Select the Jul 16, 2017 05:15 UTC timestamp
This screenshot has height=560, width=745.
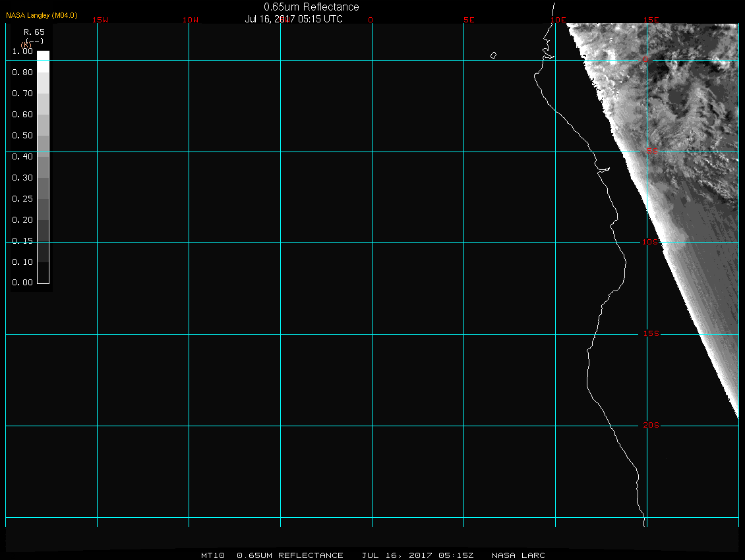click(294, 19)
